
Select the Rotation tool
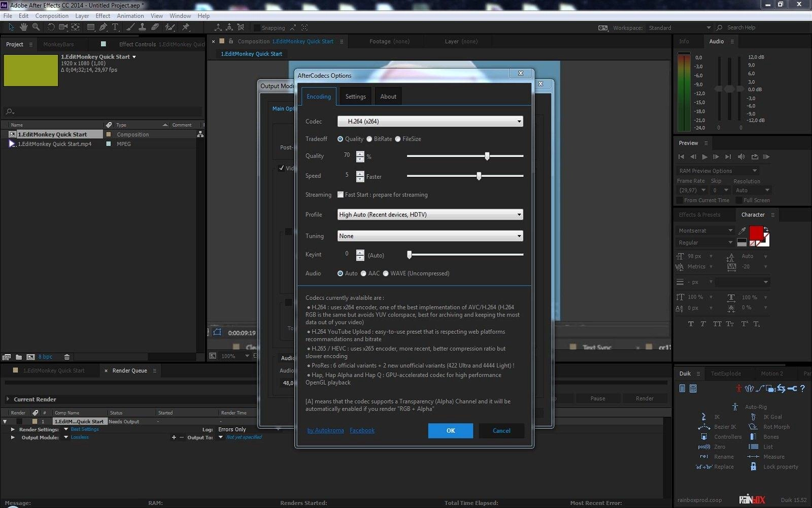pos(51,27)
